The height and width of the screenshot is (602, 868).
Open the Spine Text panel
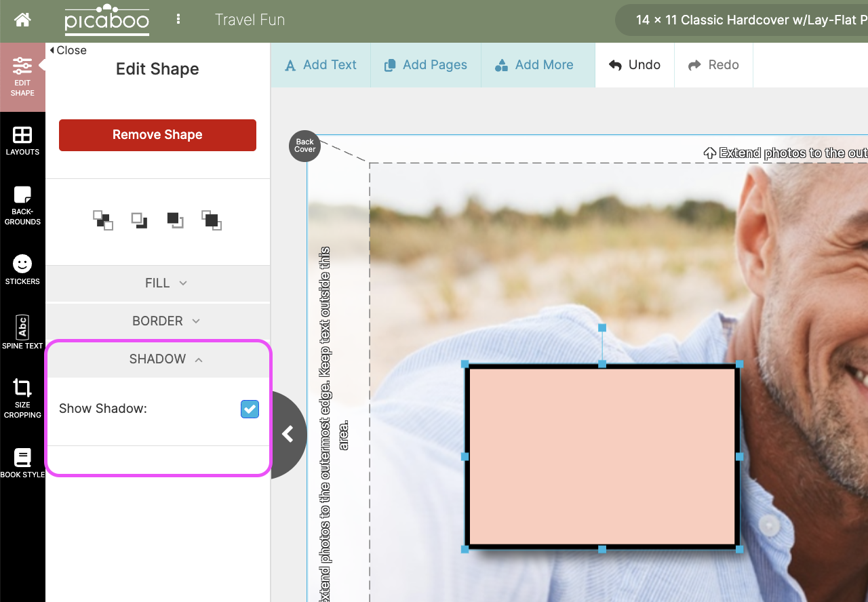point(22,332)
